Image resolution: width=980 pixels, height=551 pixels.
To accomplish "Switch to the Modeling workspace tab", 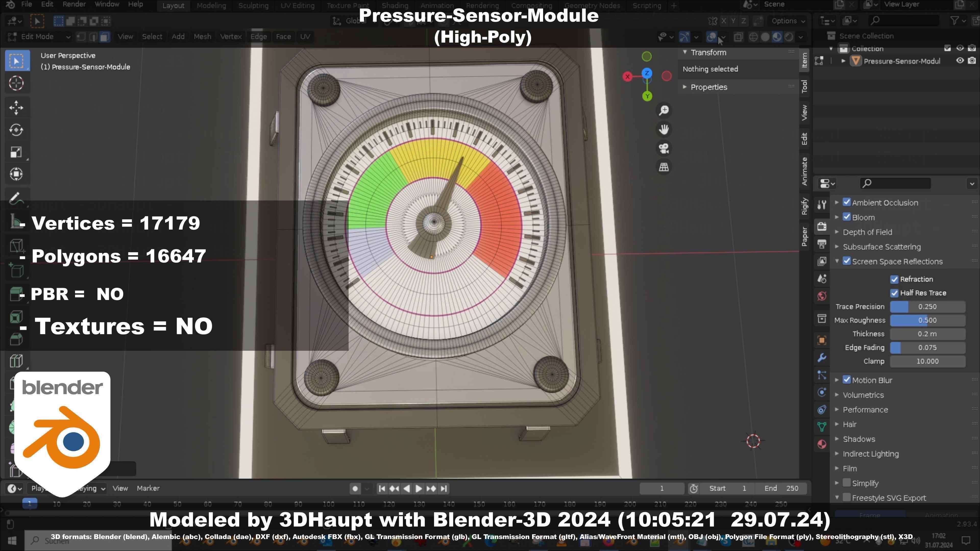I will pyautogui.click(x=211, y=6).
